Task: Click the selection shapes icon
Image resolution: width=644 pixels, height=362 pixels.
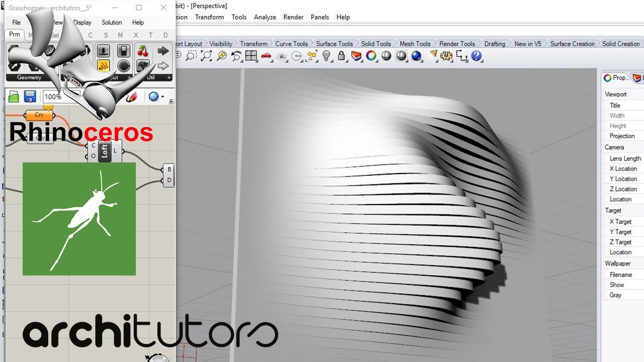Action: click(x=311, y=56)
